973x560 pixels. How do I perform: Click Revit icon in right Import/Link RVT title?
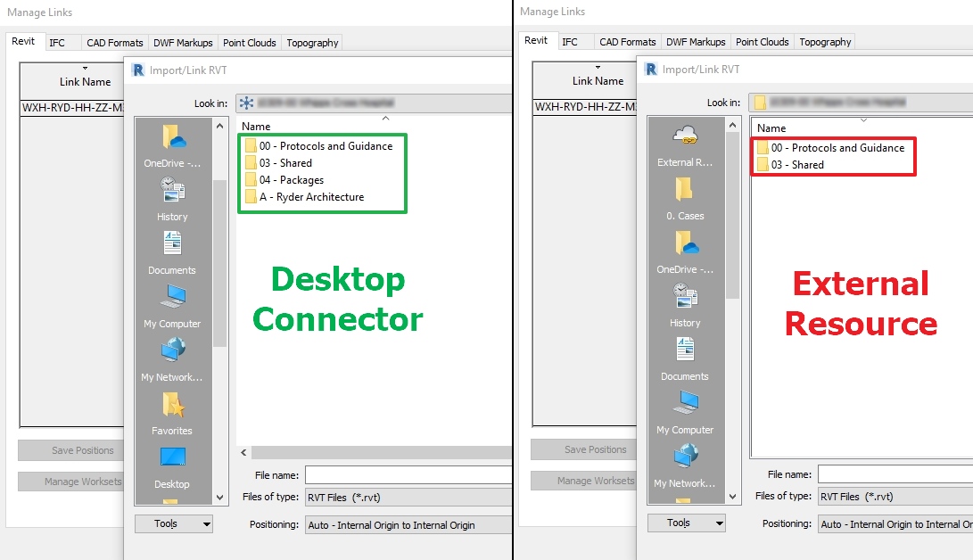point(650,69)
